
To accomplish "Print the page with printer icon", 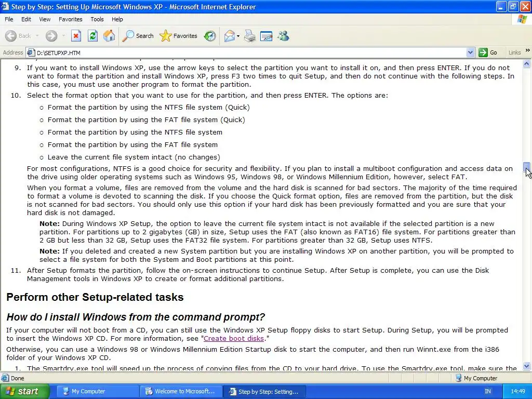I will [250, 36].
